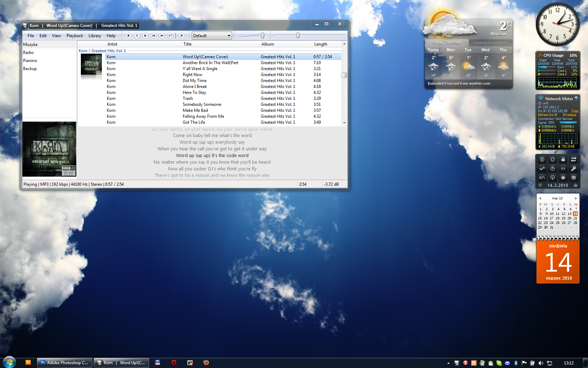Click the R> run icon in gadget
Screen dimensions: 588x368
pyautogui.click(x=563, y=169)
